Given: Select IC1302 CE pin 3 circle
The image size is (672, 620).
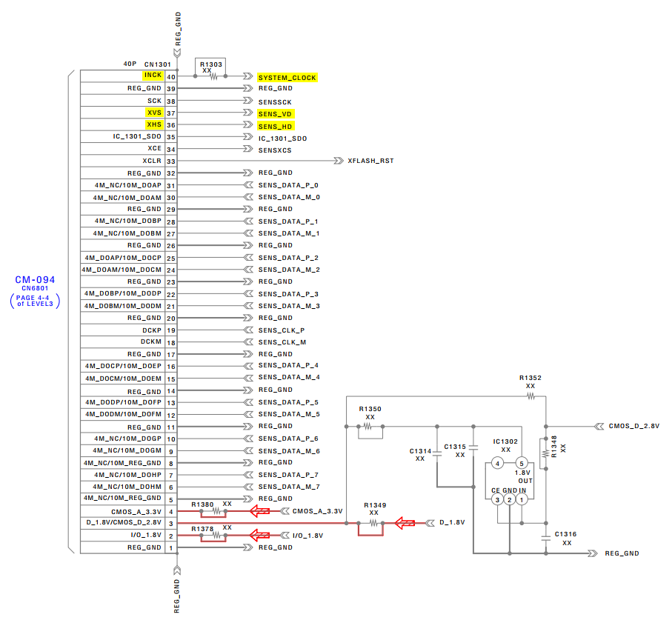Looking at the screenshot, I should [498, 499].
